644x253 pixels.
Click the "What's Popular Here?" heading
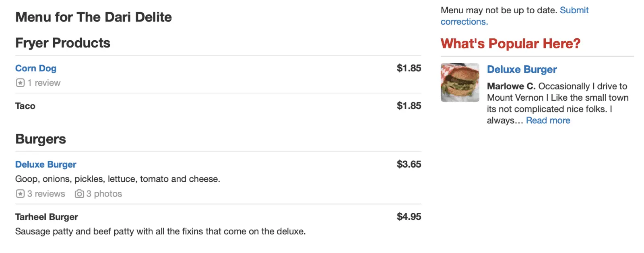[510, 44]
